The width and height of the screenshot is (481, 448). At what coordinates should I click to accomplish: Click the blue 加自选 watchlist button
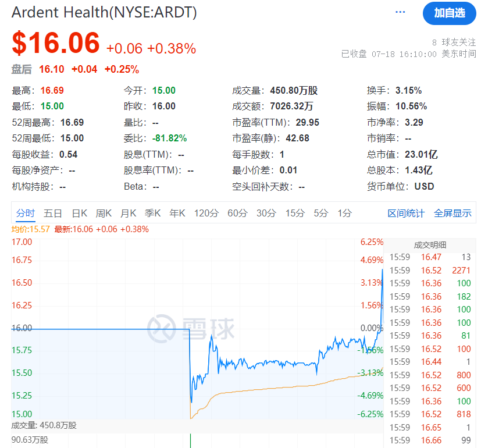(449, 13)
